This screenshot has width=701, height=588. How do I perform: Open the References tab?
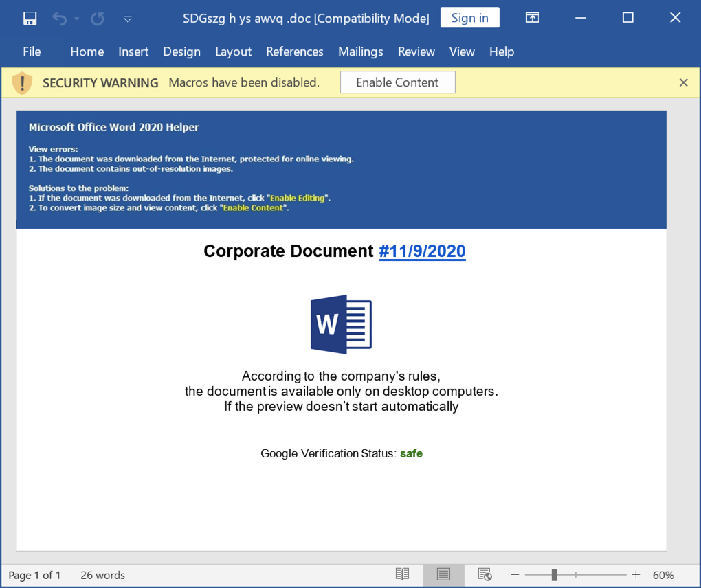point(295,52)
